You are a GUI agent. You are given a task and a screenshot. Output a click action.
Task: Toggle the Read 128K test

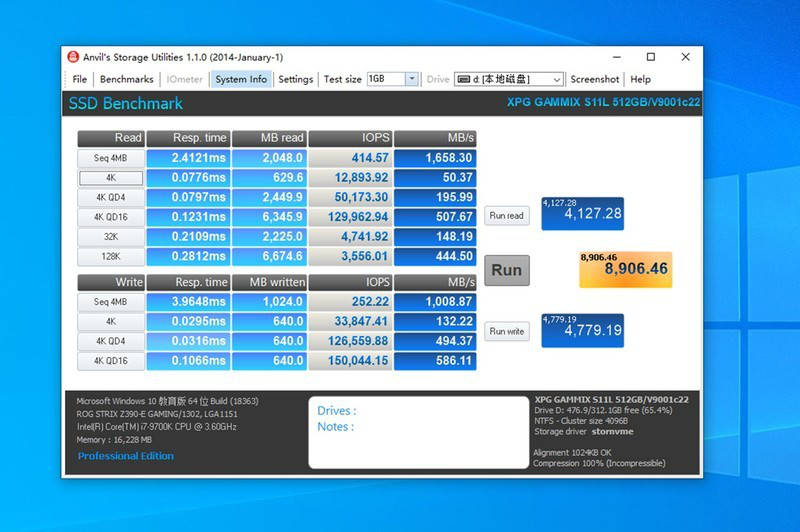(111, 256)
